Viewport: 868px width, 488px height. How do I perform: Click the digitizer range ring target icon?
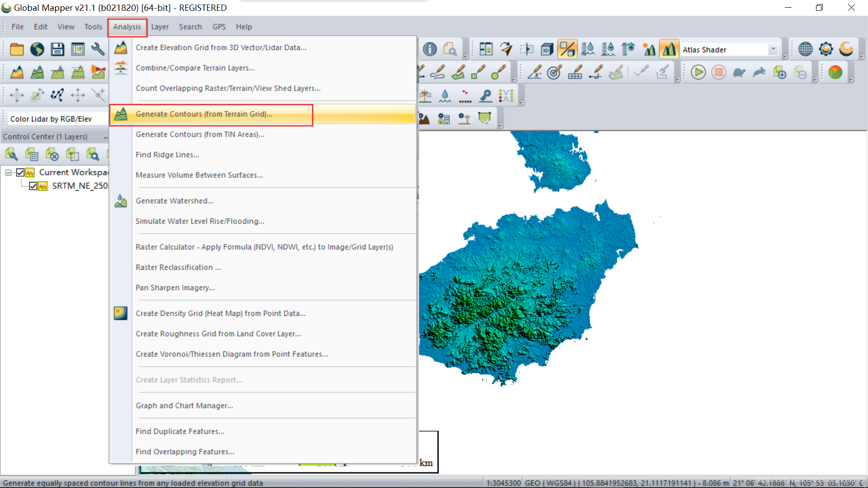(554, 72)
